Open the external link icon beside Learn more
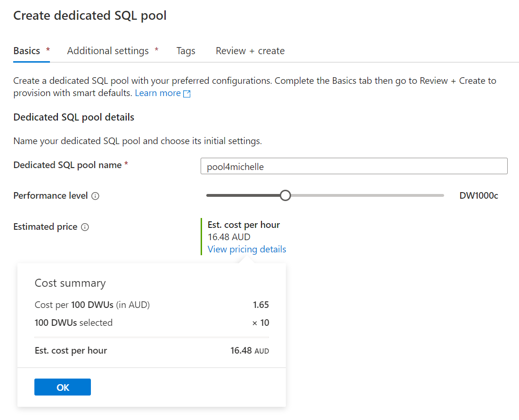 coord(187,94)
